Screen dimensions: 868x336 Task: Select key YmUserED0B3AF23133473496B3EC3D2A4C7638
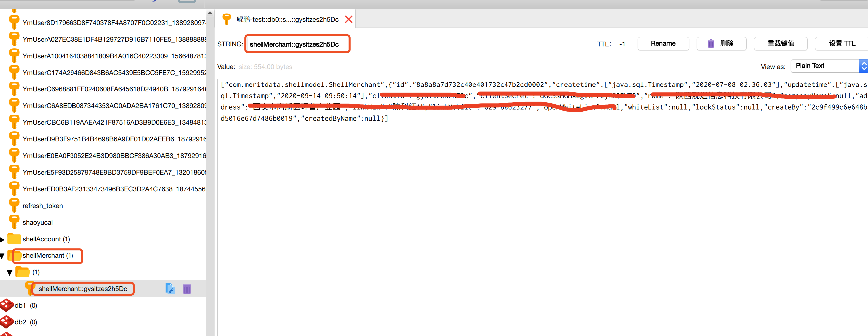(x=114, y=189)
